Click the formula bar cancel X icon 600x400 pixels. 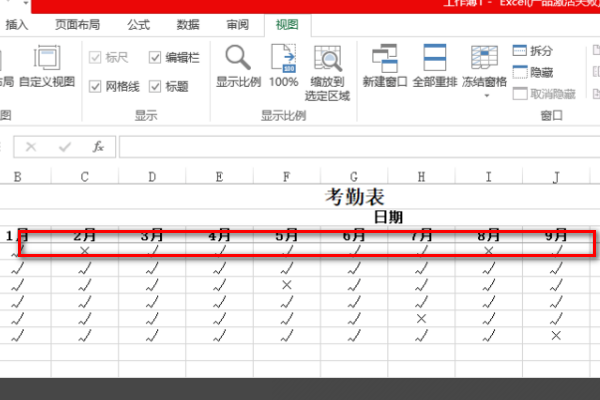click(31, 147)
